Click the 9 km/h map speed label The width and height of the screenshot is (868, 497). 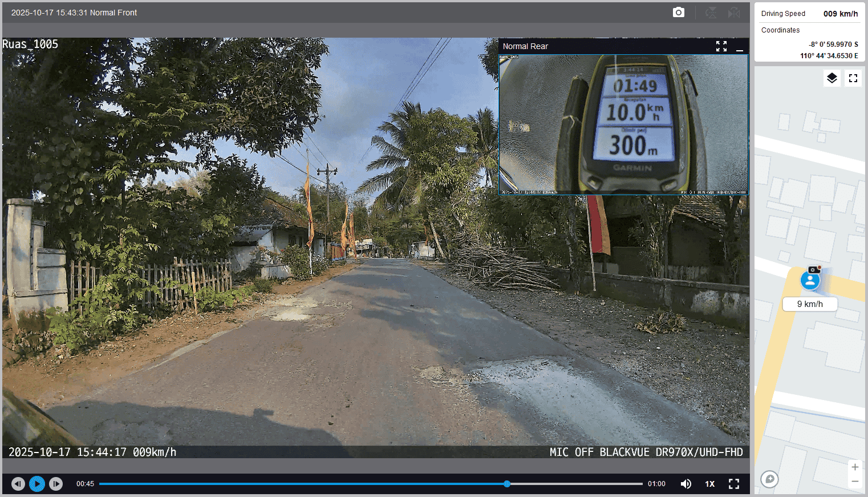pyautogui.click(x=810, y=304)
